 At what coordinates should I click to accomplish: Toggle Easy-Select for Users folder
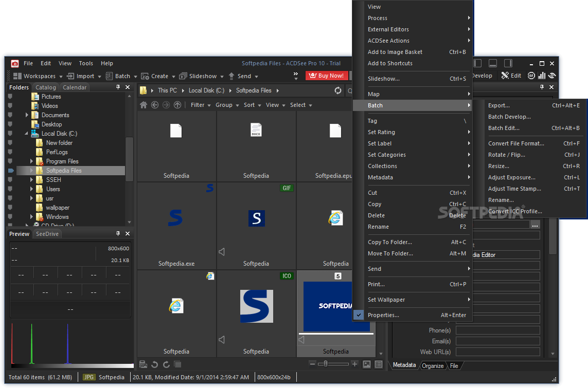(x=10, y=189)
